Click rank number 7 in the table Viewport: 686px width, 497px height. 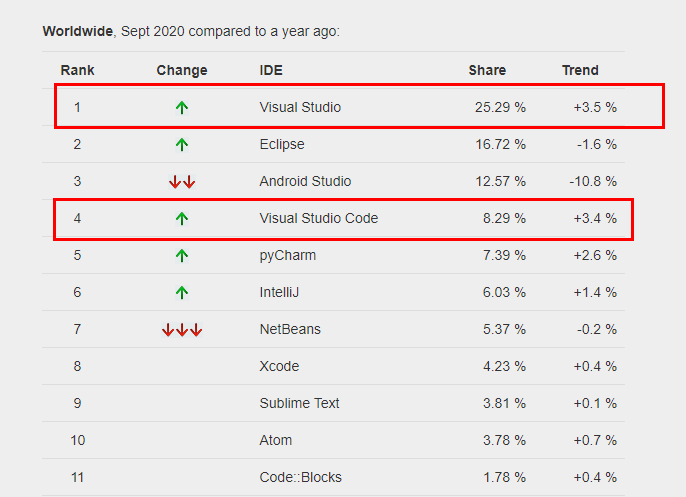[77, 329]
